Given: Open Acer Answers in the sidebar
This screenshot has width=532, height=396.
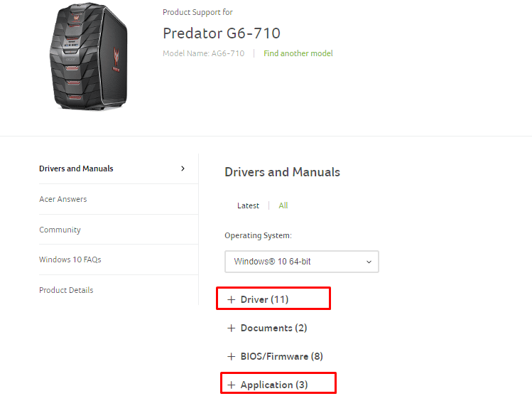Looking at the screenshot, I should point(63,199).
